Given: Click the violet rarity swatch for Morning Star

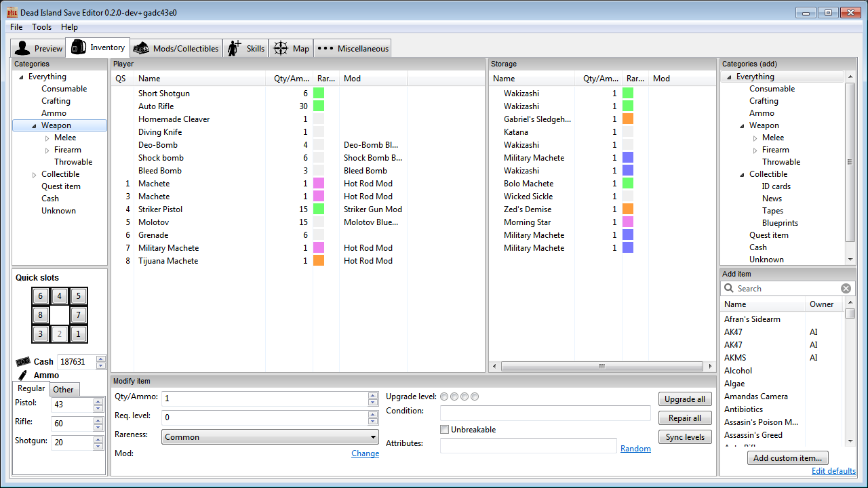Looking at the screenshot, I should point(628,222).
